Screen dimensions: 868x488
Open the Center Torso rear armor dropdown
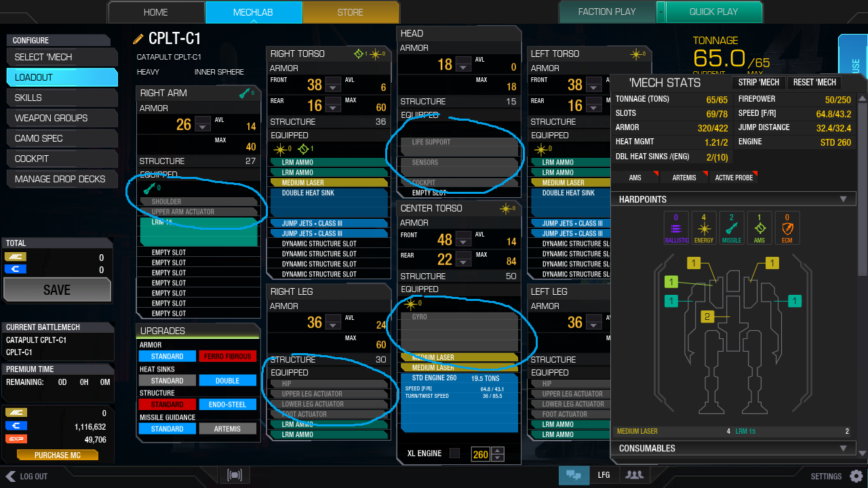(463, 260)
